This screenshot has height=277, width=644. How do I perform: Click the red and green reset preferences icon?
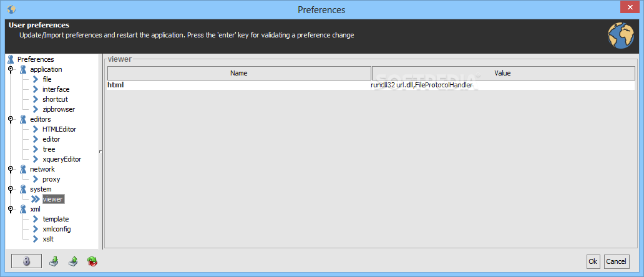(x=92, y=261)
